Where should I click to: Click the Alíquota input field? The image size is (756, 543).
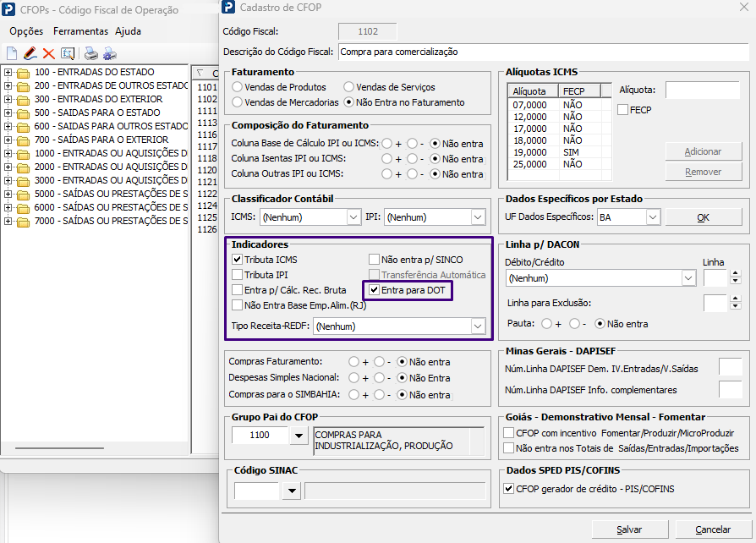coord(703,90)
